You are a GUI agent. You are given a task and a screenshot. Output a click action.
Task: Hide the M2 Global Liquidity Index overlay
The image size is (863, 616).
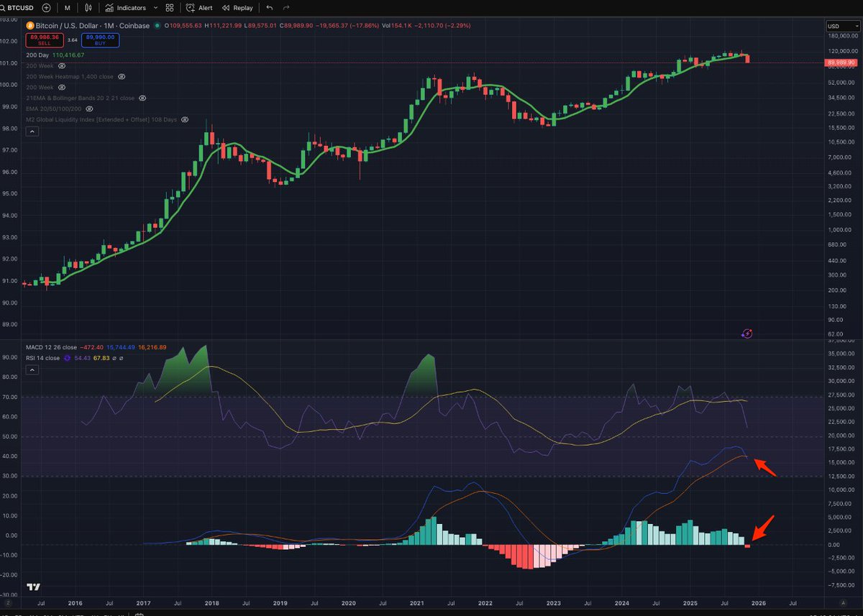pyautogui.click(x=184, y=119)
